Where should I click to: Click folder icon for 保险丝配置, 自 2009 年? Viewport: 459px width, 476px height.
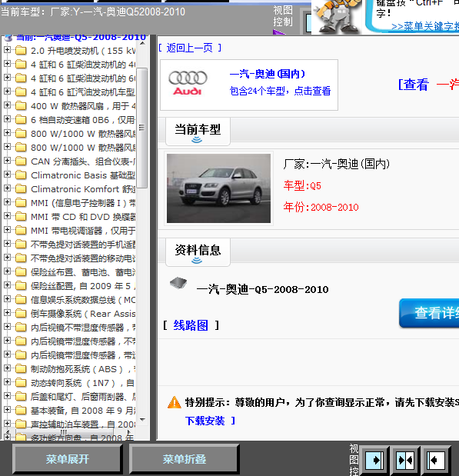tap(21, 286)
